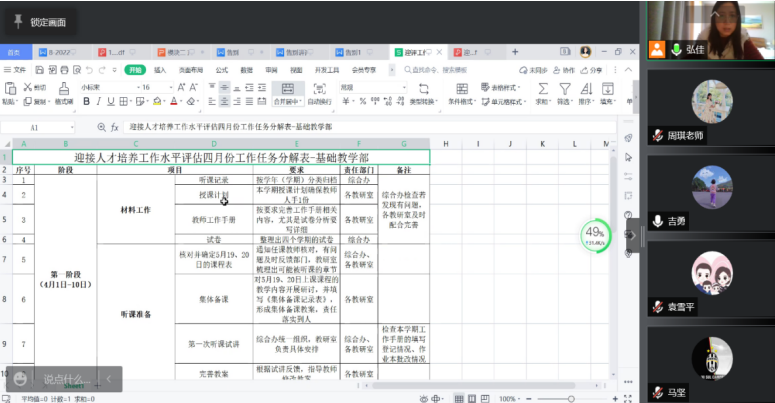Click the 分享 (Share) button
This screenshot has height=403, width=775.
[594, 70]
